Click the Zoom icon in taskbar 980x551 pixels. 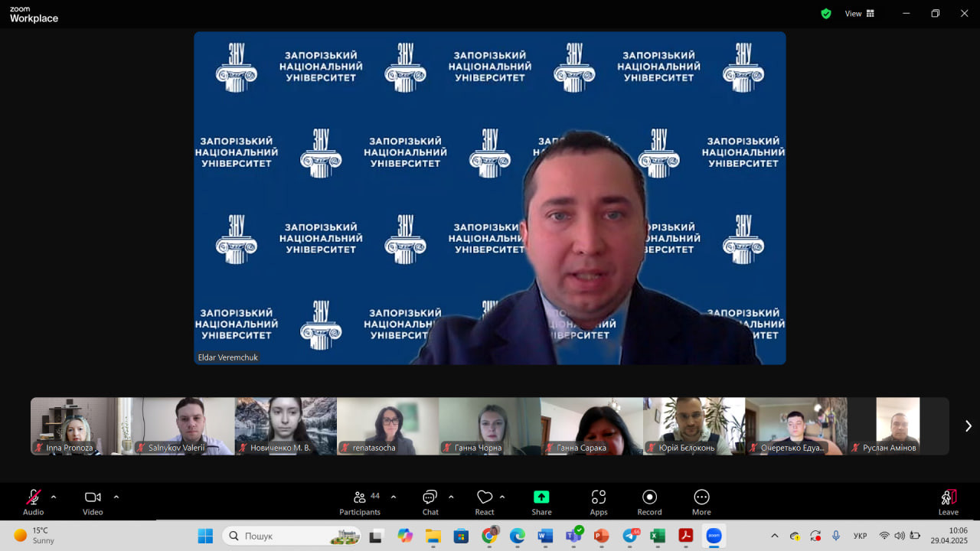[714, 536]
